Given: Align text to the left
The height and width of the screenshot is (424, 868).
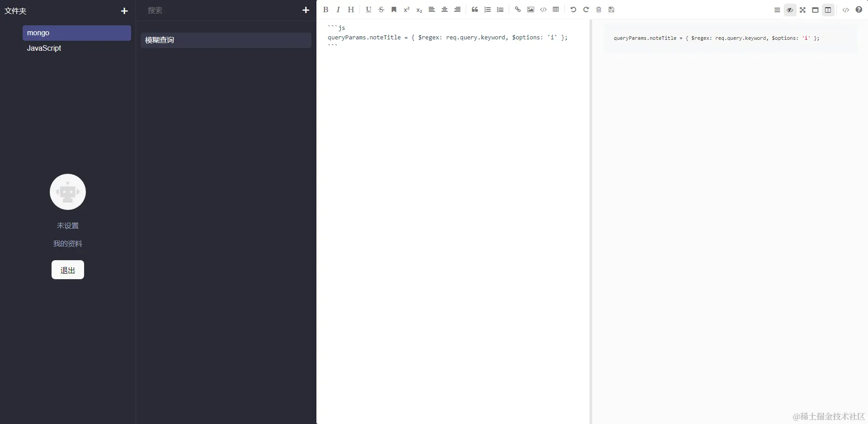Looking at the screenshot, I should pos(432,10).
